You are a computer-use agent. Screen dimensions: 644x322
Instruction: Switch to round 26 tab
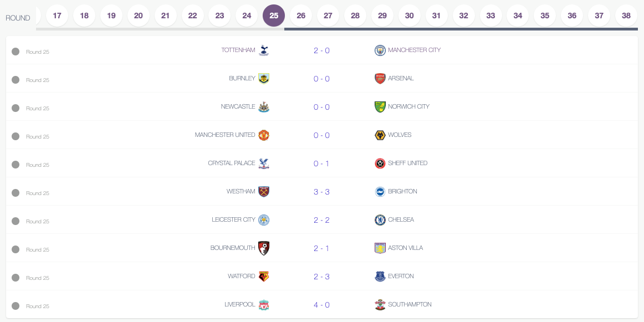point(301,16)
